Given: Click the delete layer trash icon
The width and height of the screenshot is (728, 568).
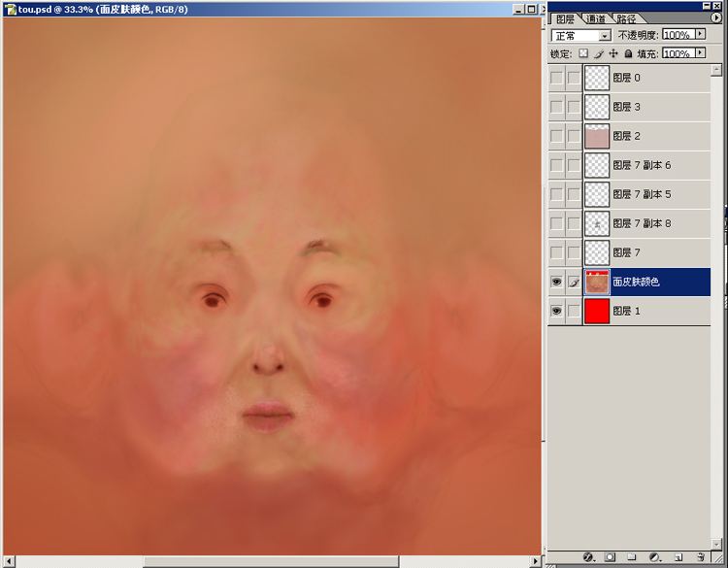Looking at the screenshot, I should [x=700, y=557].
